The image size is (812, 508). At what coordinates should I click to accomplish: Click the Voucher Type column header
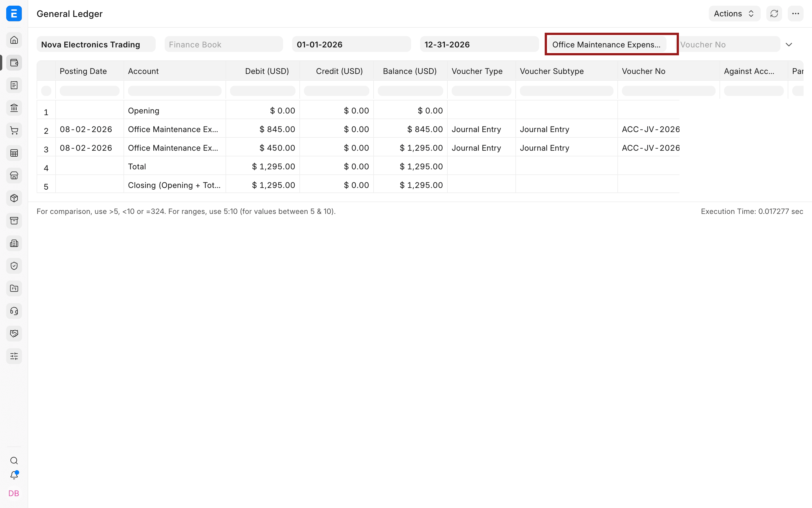click(482, 71)
